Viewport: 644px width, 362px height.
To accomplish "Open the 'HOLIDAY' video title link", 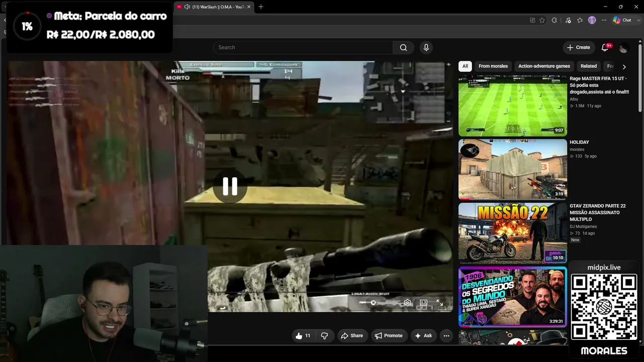I will (x=579, y=142).
